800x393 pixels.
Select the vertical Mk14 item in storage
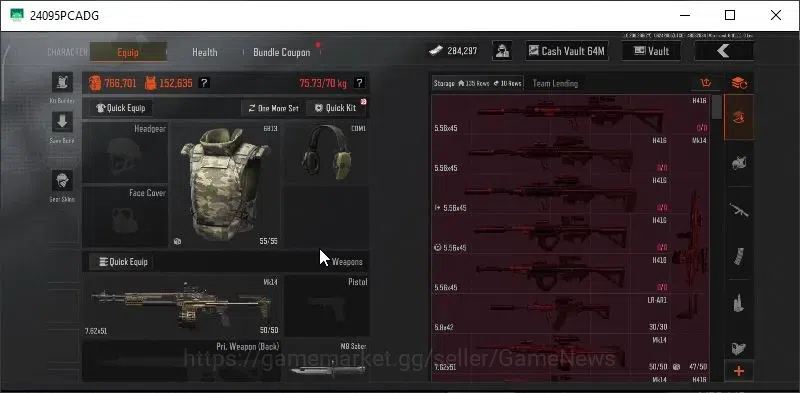[x=690, y=255]
